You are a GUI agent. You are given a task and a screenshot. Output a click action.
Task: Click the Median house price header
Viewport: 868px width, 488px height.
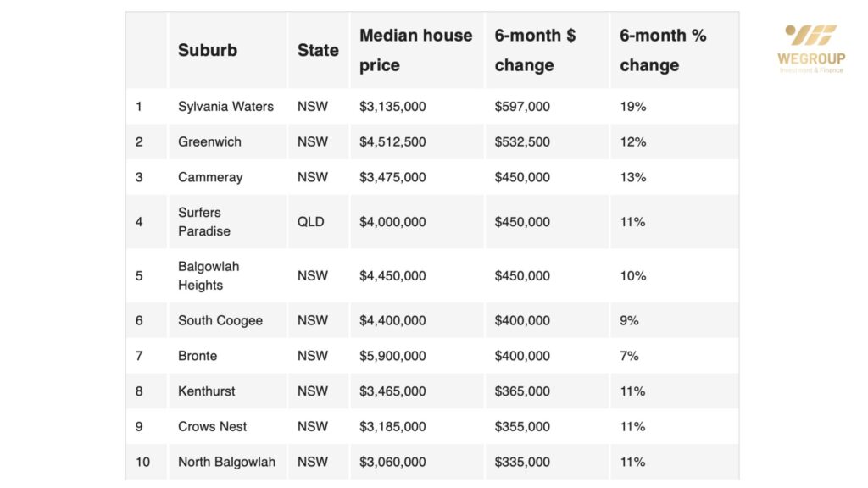415,50
